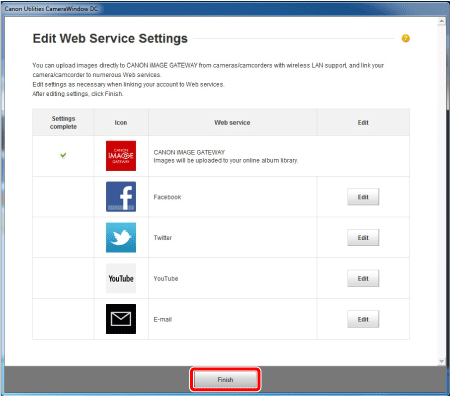
Task: Click the Facebook icon
Action: pos(121,197)
